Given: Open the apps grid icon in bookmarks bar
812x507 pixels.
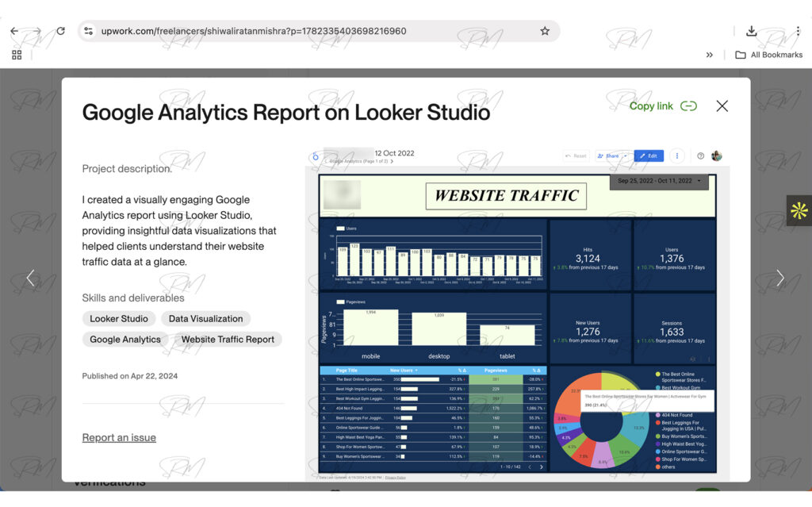Looking at the screenshot, I should tap(17, 55).
